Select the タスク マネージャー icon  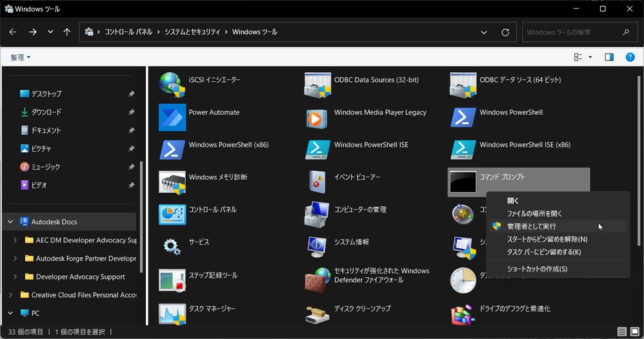[x=172, y=314]
